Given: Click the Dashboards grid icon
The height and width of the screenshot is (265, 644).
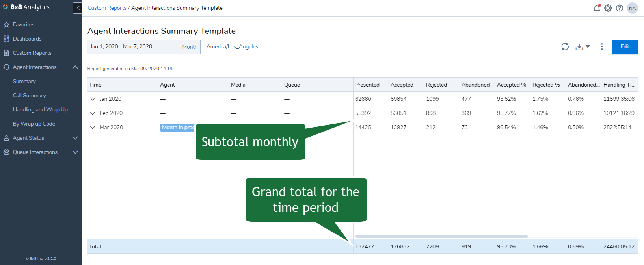Looking at the screenshot, I should tap(6, 39).
